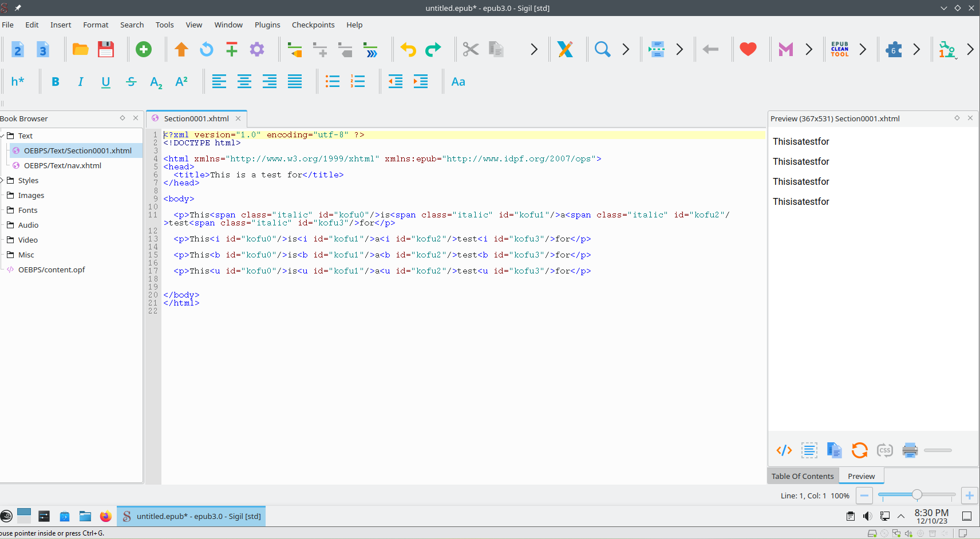Toggle Italic formatting
Image resolution: width=980 pixels, height=539 pixels.
pos(81,82)
